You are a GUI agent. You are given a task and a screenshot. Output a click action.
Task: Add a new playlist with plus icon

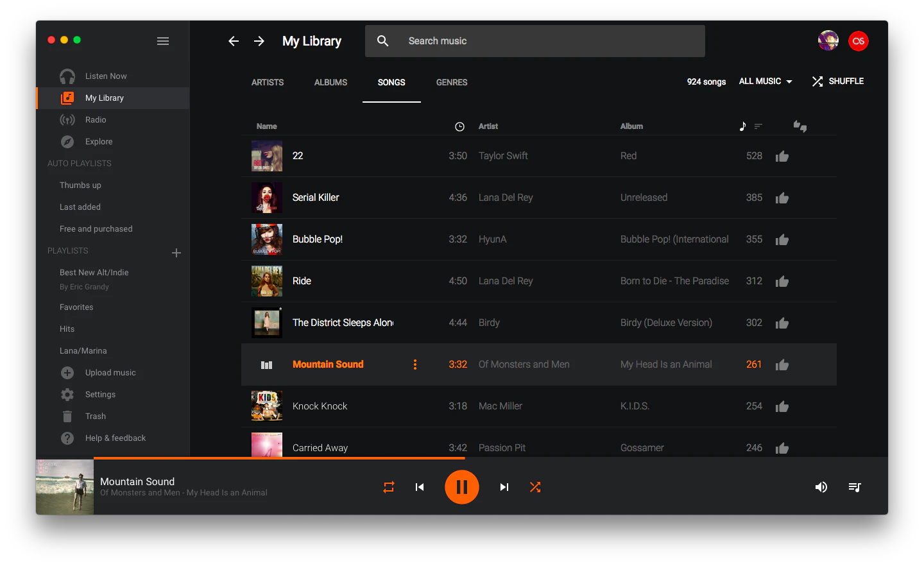(x=176, y=253)
